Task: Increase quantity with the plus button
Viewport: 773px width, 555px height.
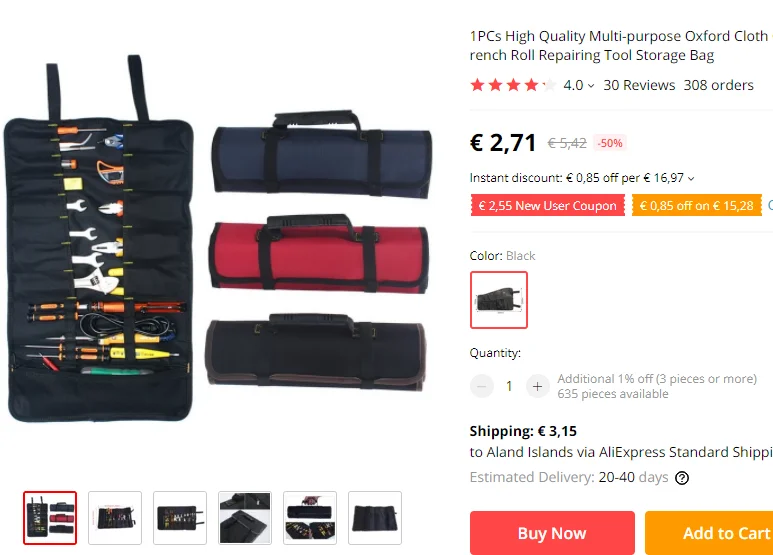Action: (x=537, y=386)
